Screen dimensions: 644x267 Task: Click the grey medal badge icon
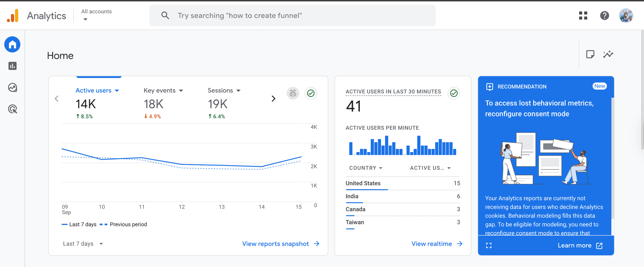coord(293,93)
